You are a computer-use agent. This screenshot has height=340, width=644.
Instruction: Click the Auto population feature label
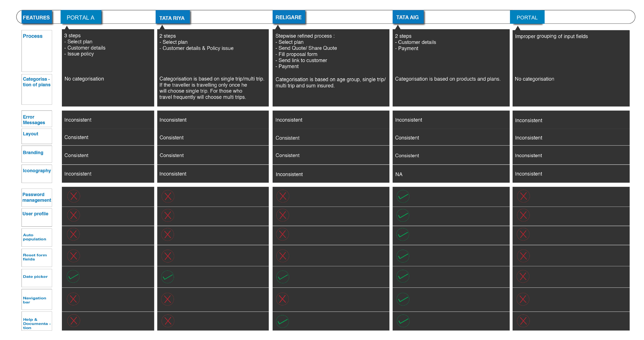click(x=37, y=238)
